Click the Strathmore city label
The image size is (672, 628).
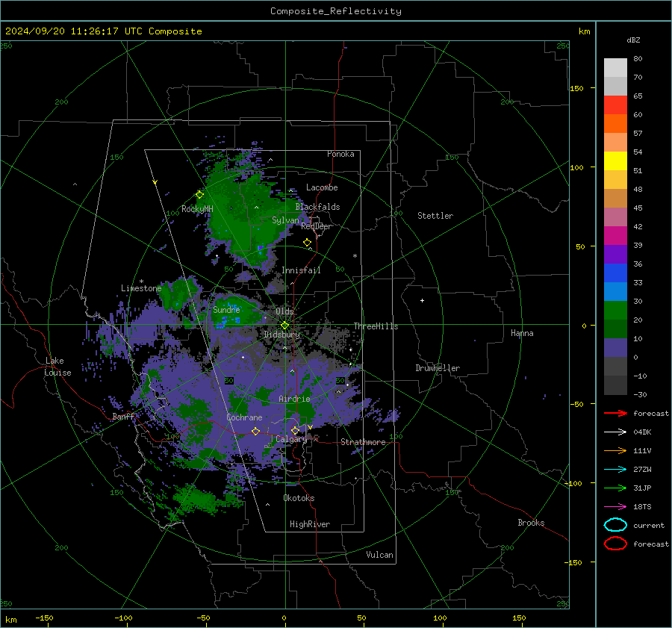363,442
